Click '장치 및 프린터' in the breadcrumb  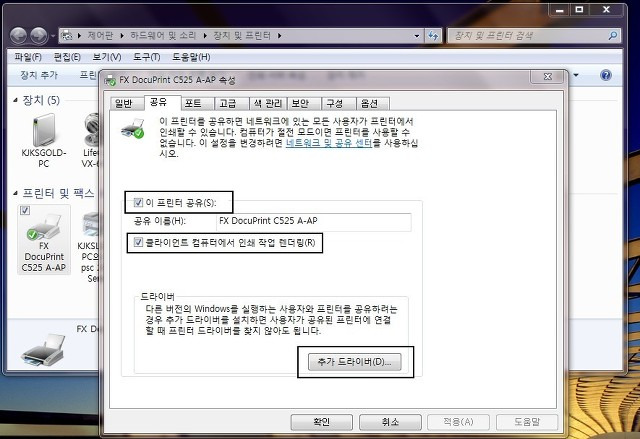click(x=242, y=36)
